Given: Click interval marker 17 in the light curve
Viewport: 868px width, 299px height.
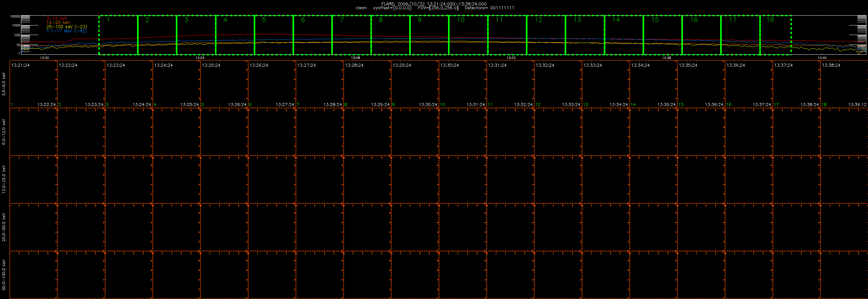Looking at the screenshot, I should click(x=732, y=20).
